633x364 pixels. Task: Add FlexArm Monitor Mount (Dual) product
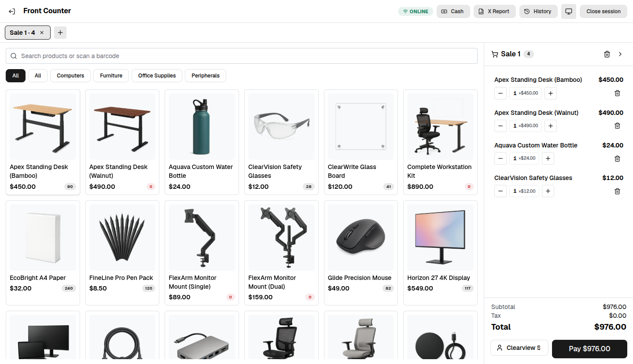[x=281, y=253]
